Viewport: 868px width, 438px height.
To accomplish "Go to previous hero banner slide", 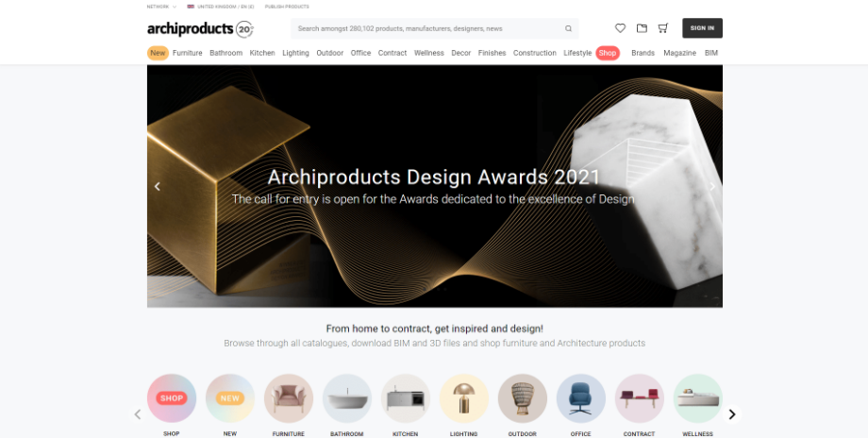I will [158, 187].
